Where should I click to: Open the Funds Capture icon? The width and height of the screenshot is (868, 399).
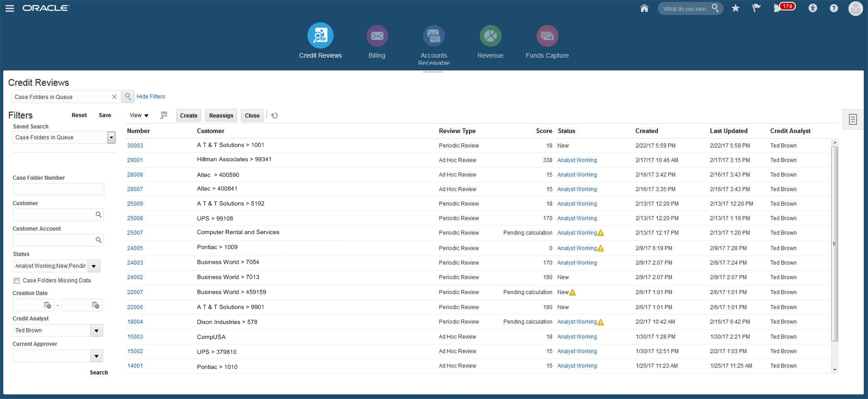coord(547,36)
